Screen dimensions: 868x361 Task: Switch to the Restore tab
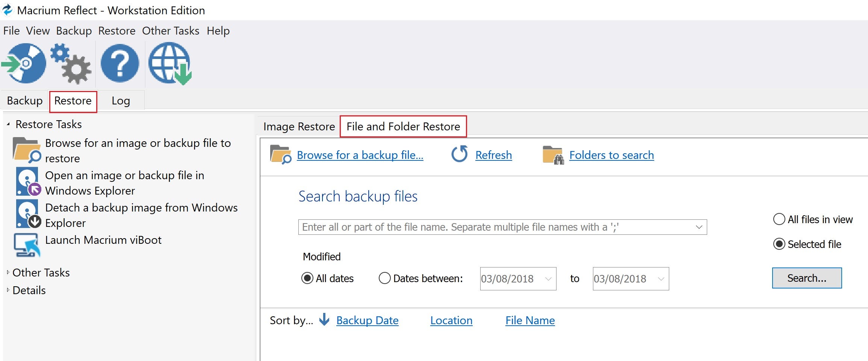point(73,101)
